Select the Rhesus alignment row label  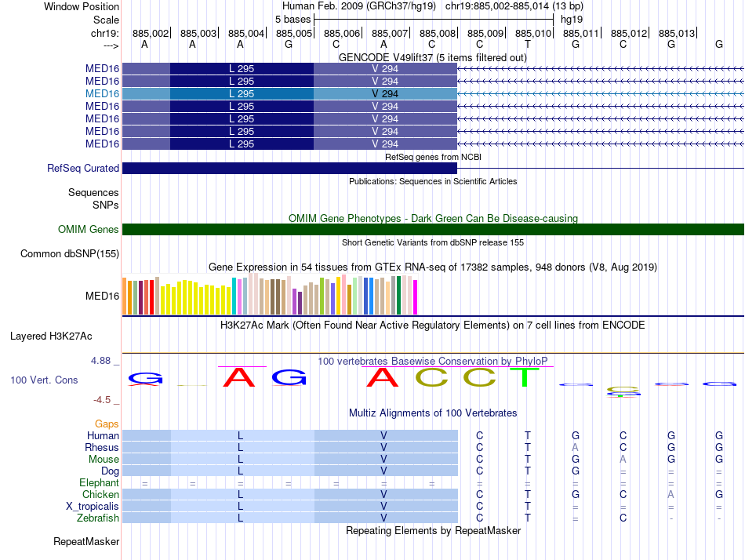coord(102,447)
